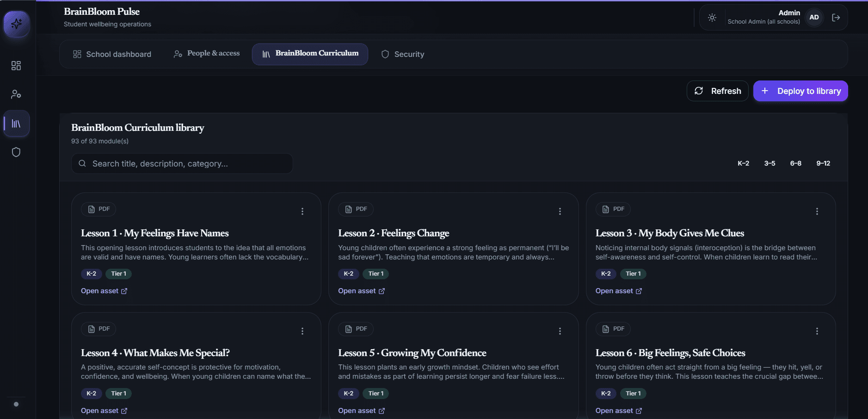Select the curriculum library icon in sidebar
The image size is (868, 419).
17,123
